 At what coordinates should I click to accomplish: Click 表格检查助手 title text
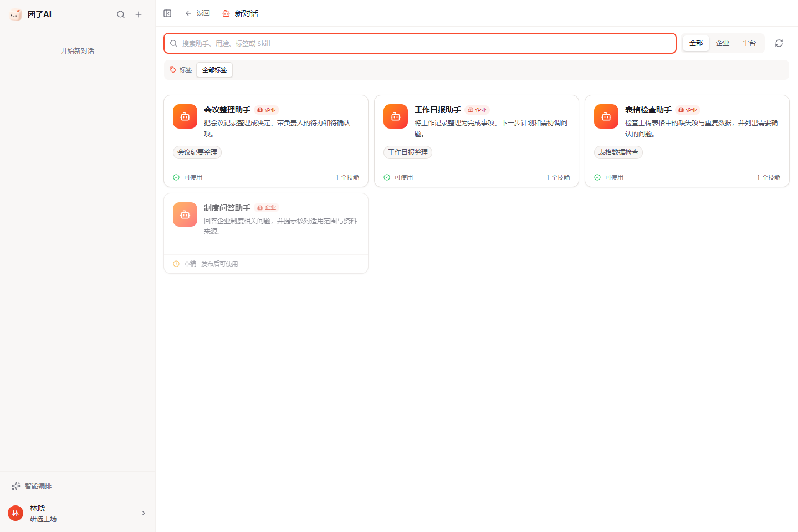point(648,110)
